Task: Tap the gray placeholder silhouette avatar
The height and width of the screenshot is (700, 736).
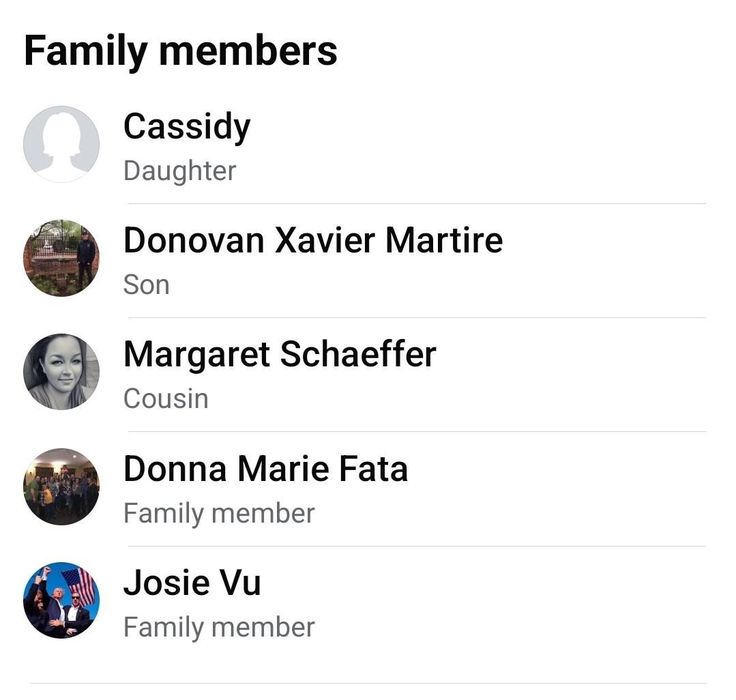Action: point(61,144)
